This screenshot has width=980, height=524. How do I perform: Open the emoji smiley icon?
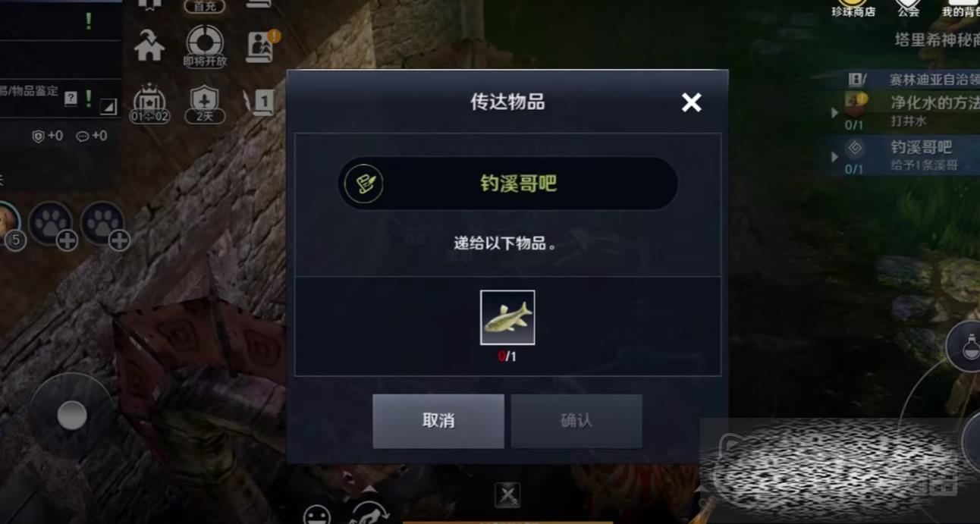coord(317,515)
